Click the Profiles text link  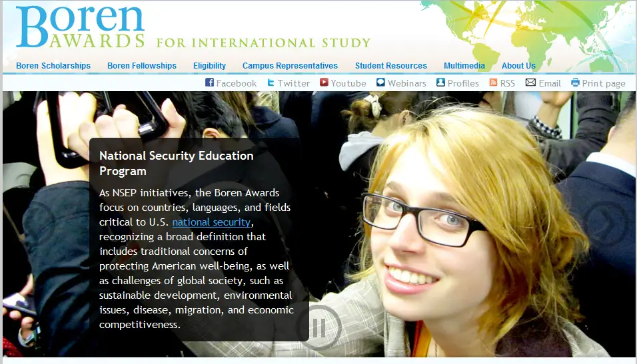click(x=463, y=83)
